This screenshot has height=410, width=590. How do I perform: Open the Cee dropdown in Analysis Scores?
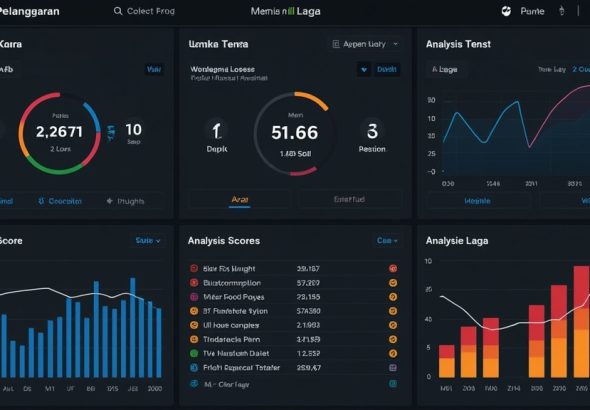pyautogui.click(x=387, y=240)
